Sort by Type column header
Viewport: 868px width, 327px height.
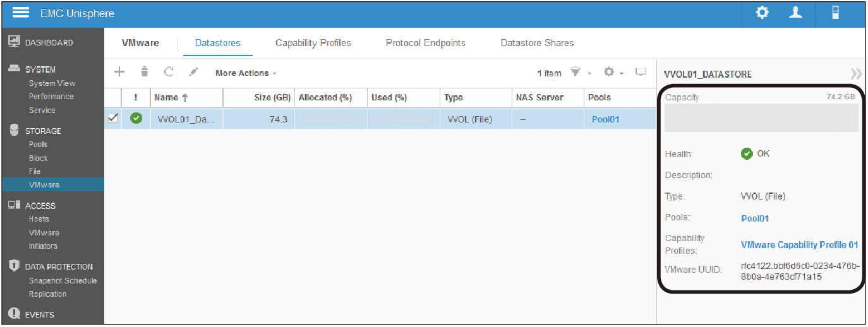pos(454,98)
